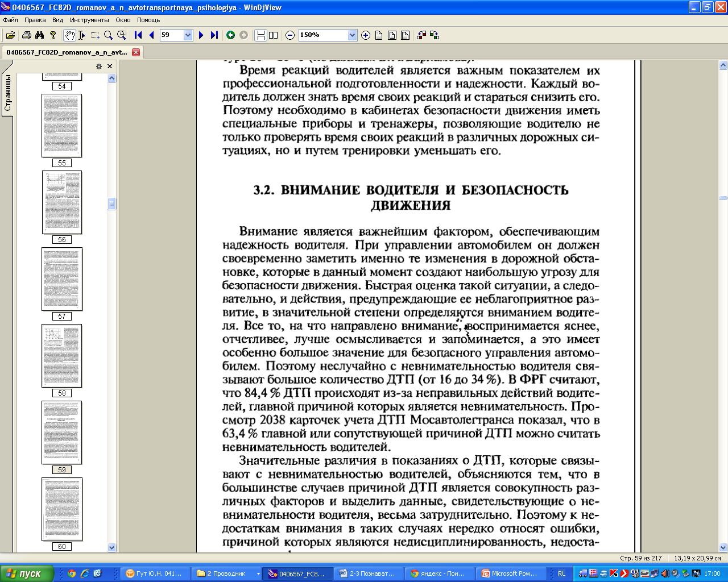Switch to 2-3 Познават... taskbar window

point(369,573)
